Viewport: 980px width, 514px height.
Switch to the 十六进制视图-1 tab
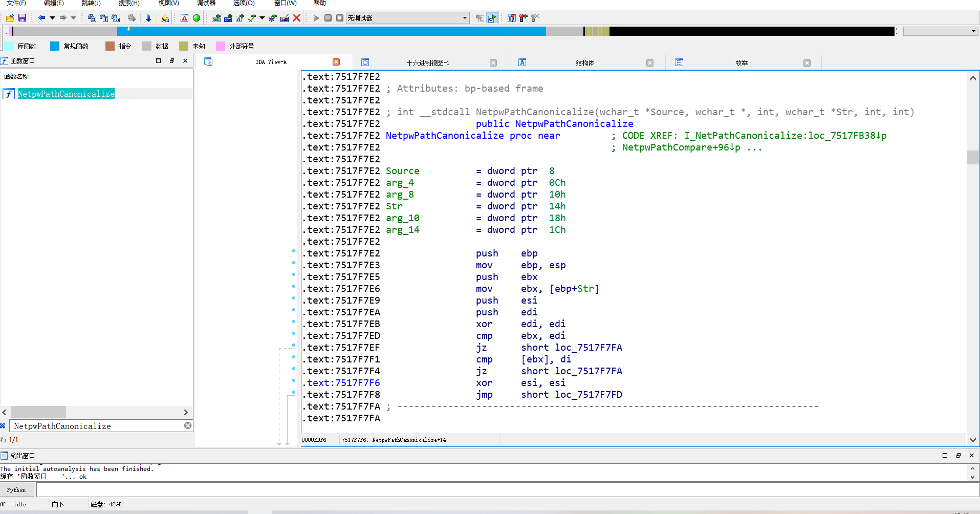coord(427,63)
